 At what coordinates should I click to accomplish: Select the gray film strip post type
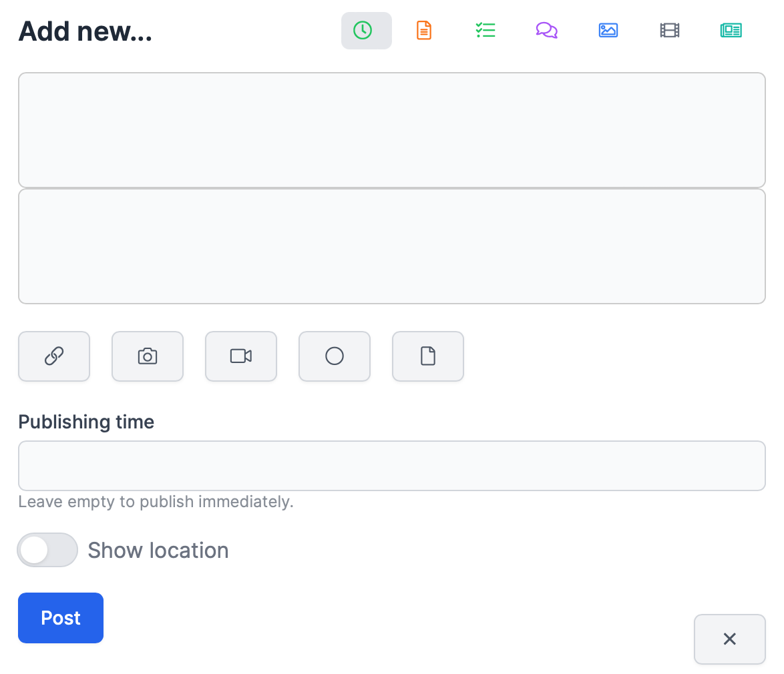click(x=669, y=31)
